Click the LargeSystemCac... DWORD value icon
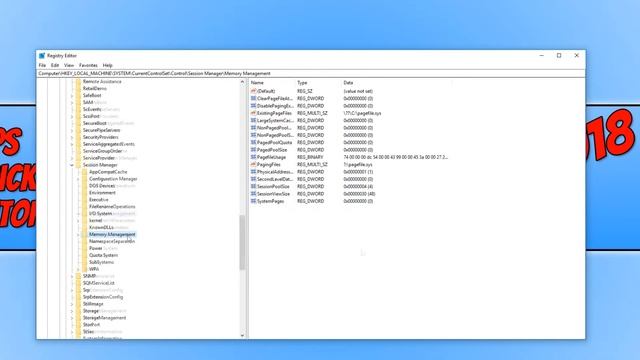Image resolution: width=640 pixels, height=360 pixels. click(x=253, y=120)
